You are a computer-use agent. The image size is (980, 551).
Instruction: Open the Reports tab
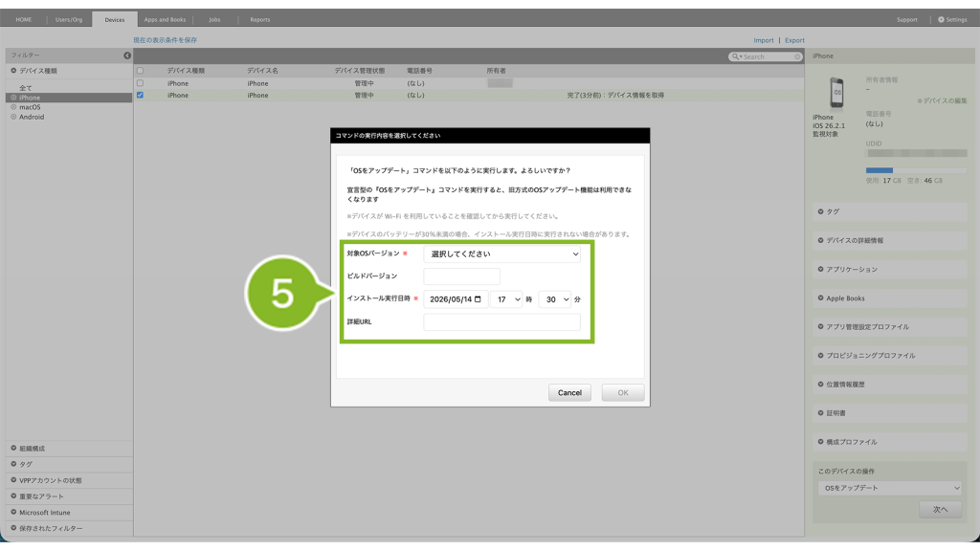[260, 19]
